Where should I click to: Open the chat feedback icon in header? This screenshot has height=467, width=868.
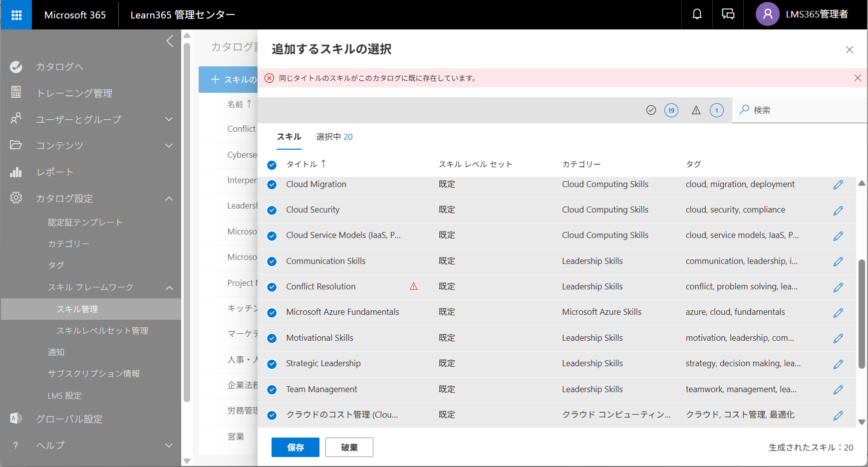[728, 14]
